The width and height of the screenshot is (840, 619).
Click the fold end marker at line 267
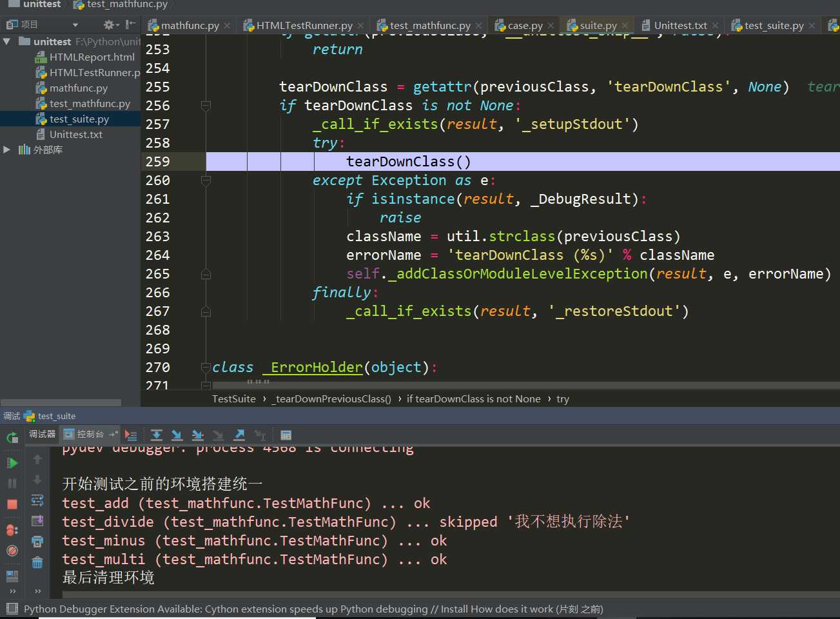pos(206,311)
